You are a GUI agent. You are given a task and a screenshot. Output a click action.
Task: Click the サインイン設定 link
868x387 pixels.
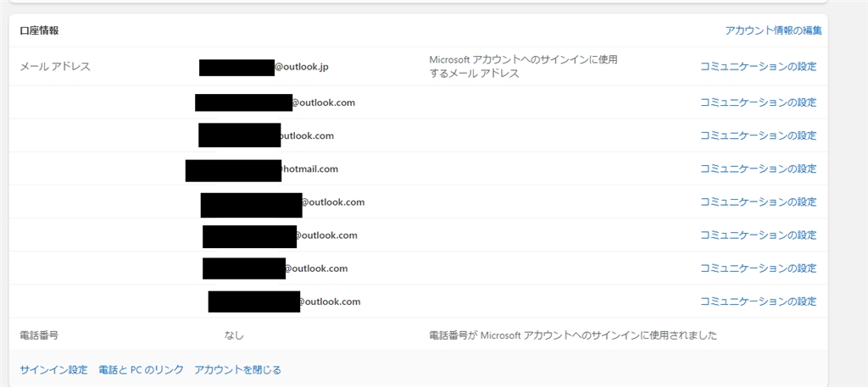53,369
